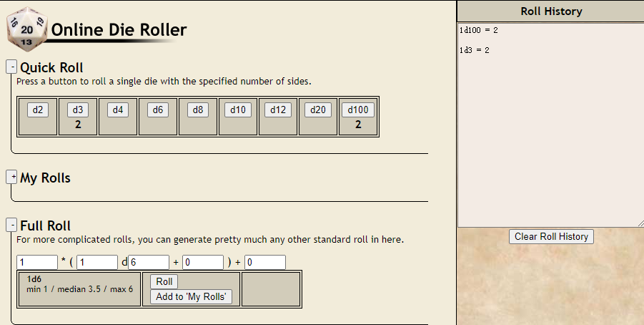The width and height of the screenshot is (644, 325).
Task: Focus the final bonus input after parenthesis
Action: click(265, 262)
